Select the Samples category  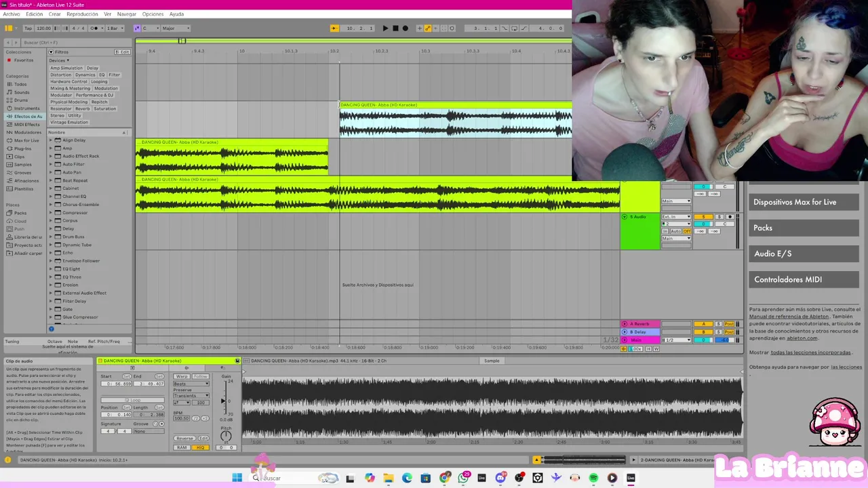coord(23,164)
